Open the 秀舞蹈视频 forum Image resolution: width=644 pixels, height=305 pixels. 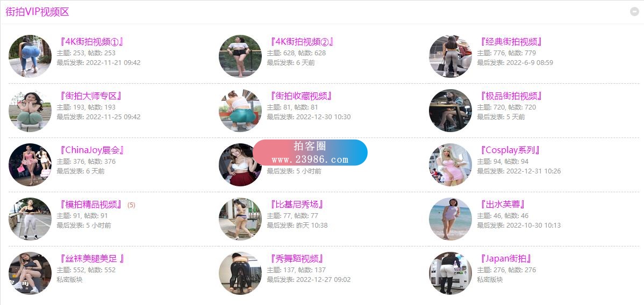(297, 259)
